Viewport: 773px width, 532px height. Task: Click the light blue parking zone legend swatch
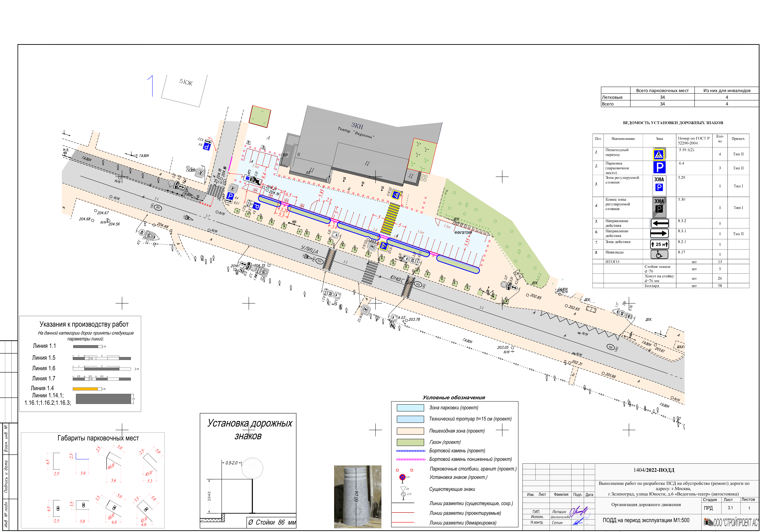[410, 408]
